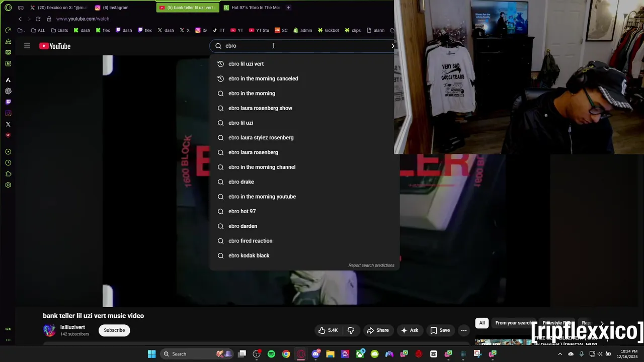Open Google Chrome from the taskbar
This screenshot has width=644, height=362.
[x=286, y=354]
